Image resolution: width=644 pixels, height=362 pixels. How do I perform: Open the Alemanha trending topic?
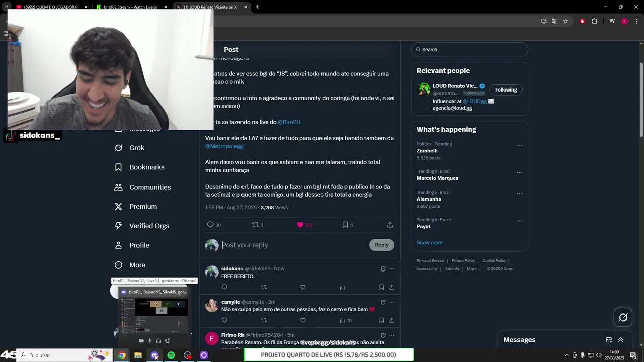pyautogui.click(x=429, y=199)
